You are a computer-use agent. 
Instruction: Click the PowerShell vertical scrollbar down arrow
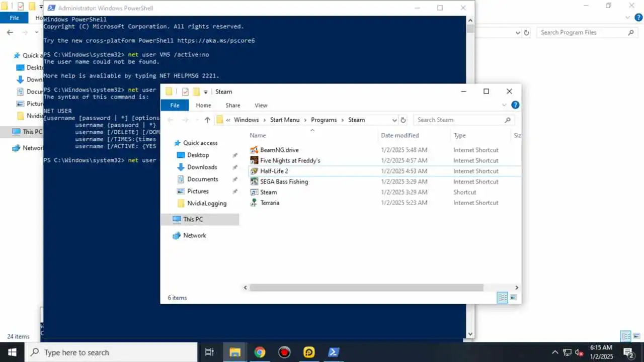point(470,334)
